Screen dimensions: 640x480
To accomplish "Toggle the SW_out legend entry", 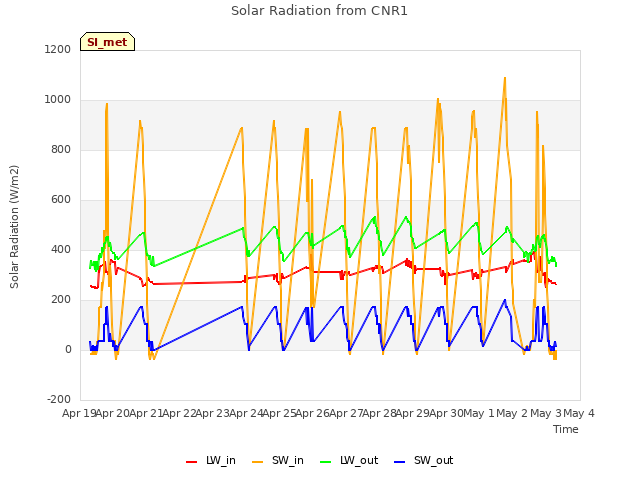I will point(424,460).
